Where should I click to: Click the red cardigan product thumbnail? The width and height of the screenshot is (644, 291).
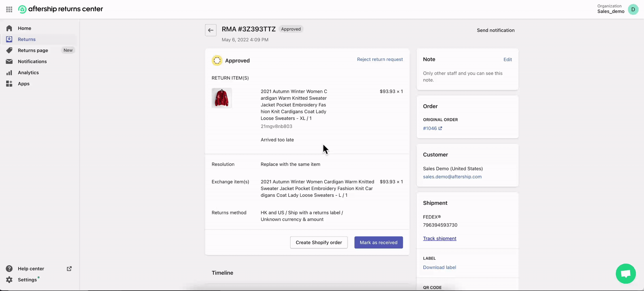221,98
